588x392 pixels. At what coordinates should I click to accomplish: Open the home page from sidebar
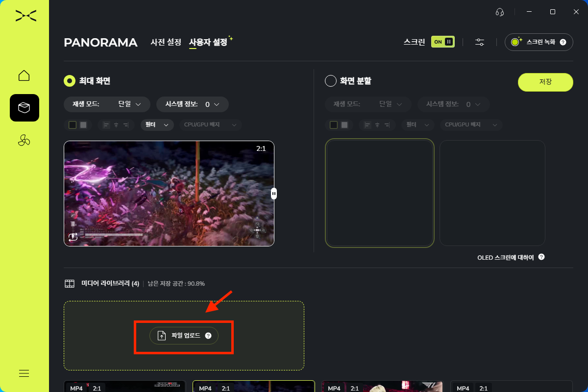click(x=24, y=75)
